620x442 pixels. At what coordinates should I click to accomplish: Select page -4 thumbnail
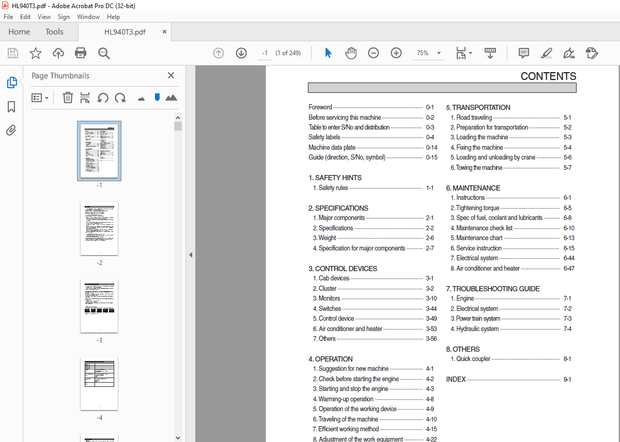tap(99, 384)
